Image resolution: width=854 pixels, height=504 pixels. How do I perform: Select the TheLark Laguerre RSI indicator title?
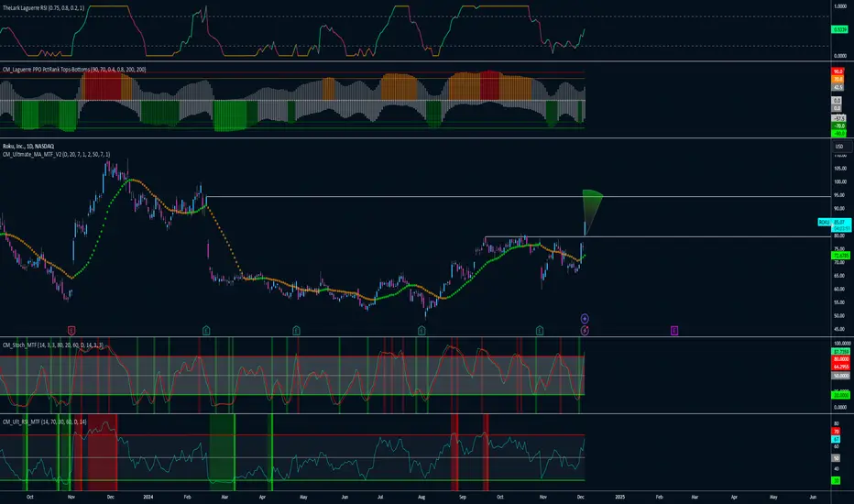point(44,8)
